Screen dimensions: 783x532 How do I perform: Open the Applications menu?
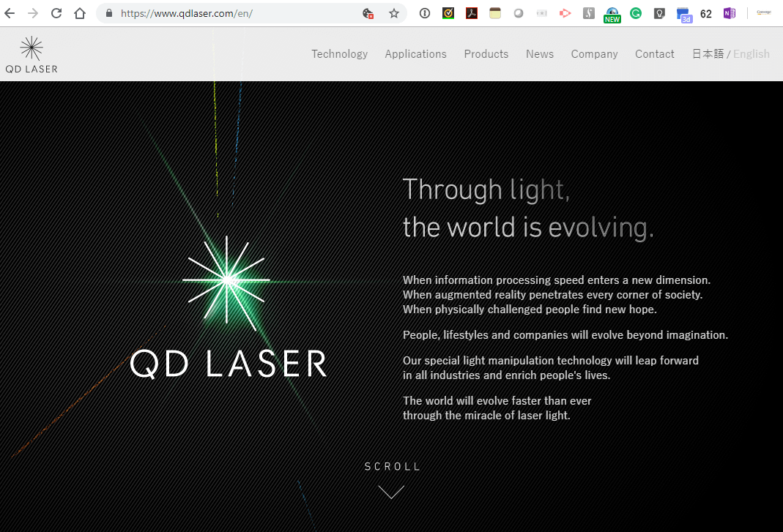(415, 54)
